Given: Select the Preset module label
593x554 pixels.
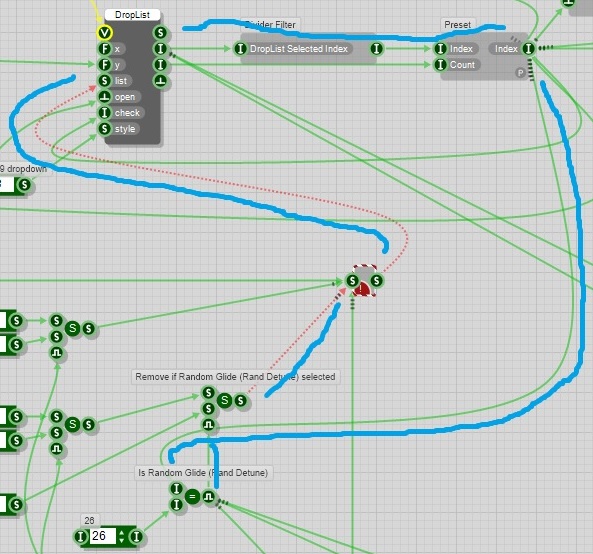Looking at the screenshot, I should tap(458, 25).
